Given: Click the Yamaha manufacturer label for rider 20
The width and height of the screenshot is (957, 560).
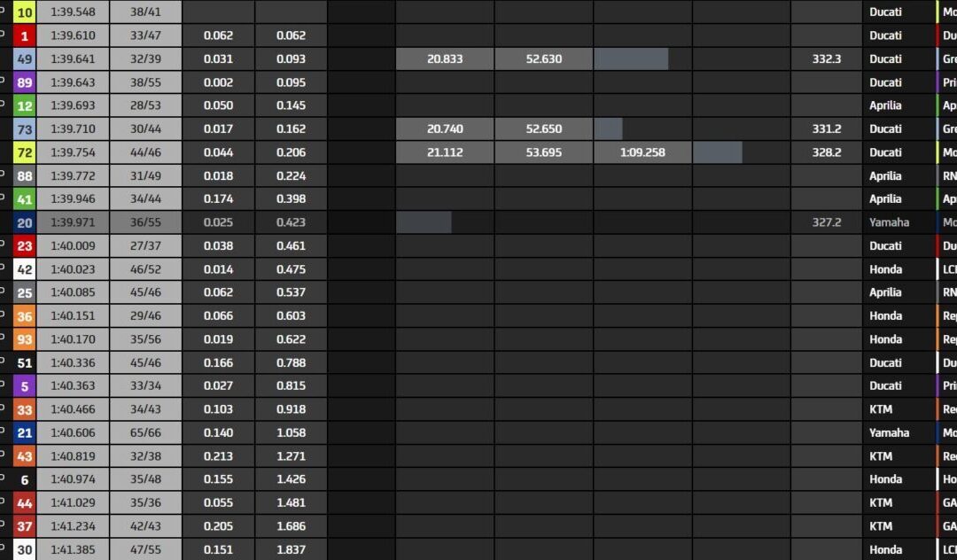Looking at the screenshot, I should 889,222.
